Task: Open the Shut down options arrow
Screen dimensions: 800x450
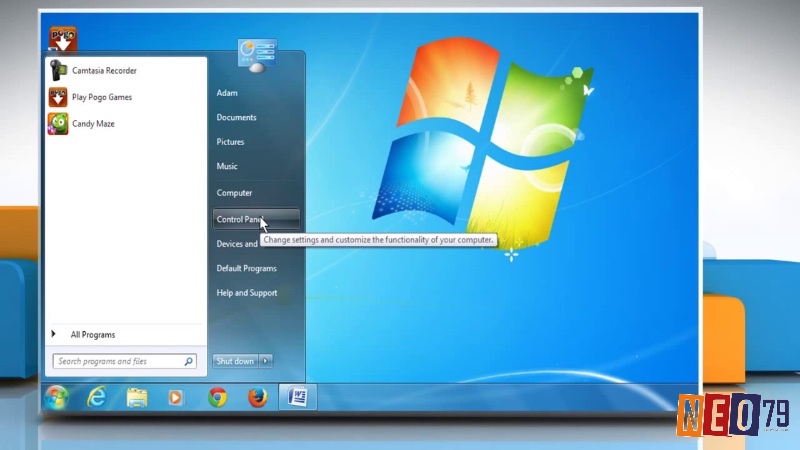Action: point(265,361)
